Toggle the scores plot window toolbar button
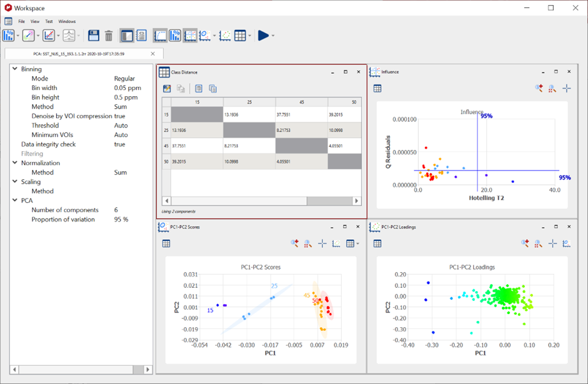This screenshot has height=384, width=588. (x=204, y=36)
